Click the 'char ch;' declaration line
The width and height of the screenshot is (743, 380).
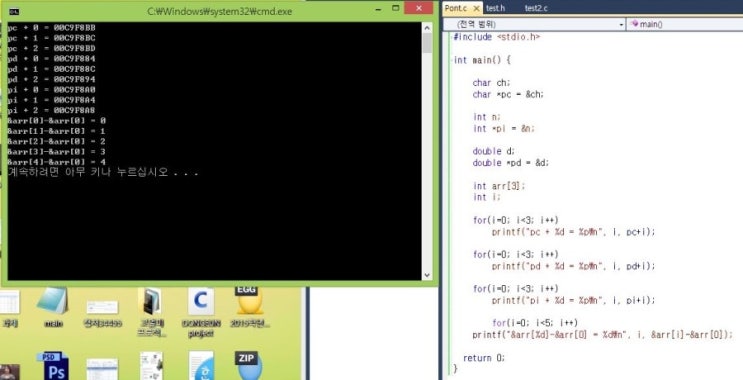[x=491, y=83]
